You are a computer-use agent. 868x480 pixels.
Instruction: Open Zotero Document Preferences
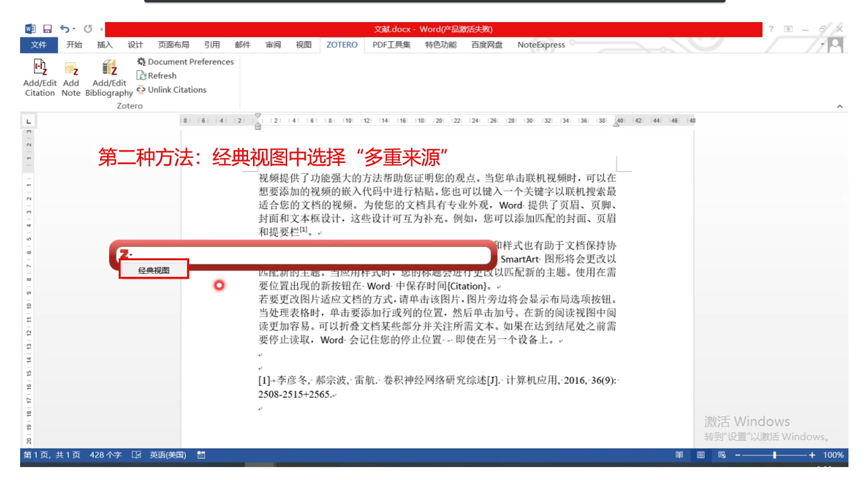(185, 61)
